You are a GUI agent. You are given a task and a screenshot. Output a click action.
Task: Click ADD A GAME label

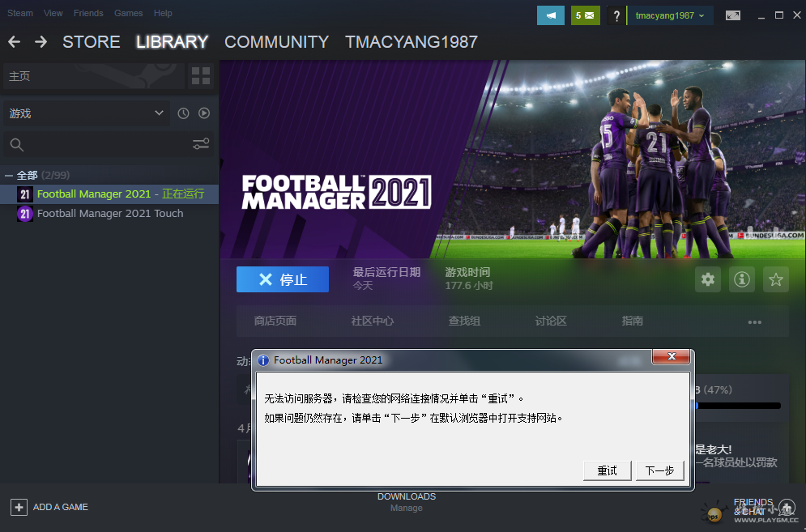tap(61, 508)
